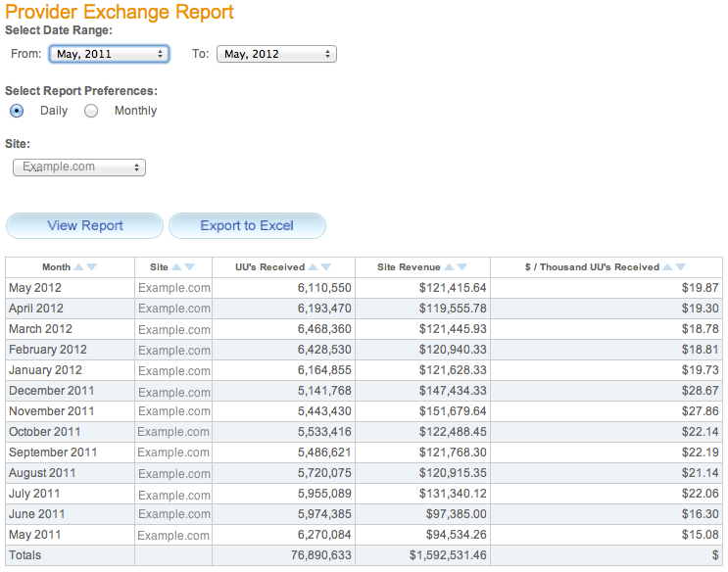Select the Daily radio button
This screenshot has height=572, width=728.
tap(17, 111)
